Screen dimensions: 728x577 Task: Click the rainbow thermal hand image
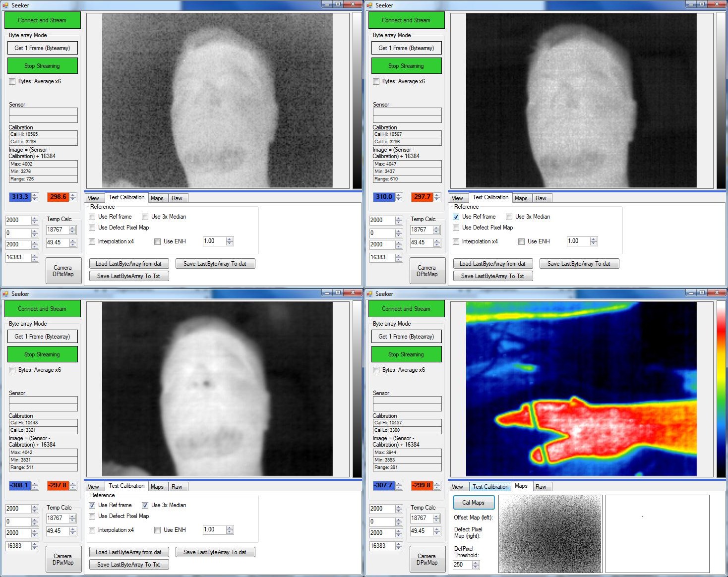pyautogui.click(x=581, y=389)
